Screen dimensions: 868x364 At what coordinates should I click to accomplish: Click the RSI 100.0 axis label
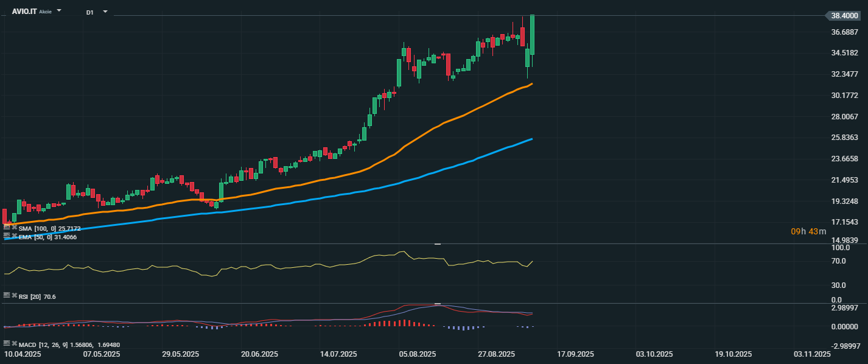click(x=841, y=248)
